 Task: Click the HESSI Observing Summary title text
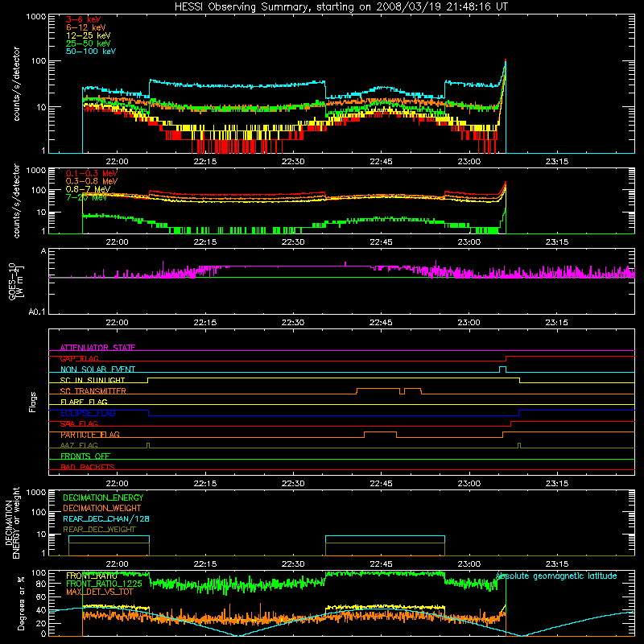point(341,7)
